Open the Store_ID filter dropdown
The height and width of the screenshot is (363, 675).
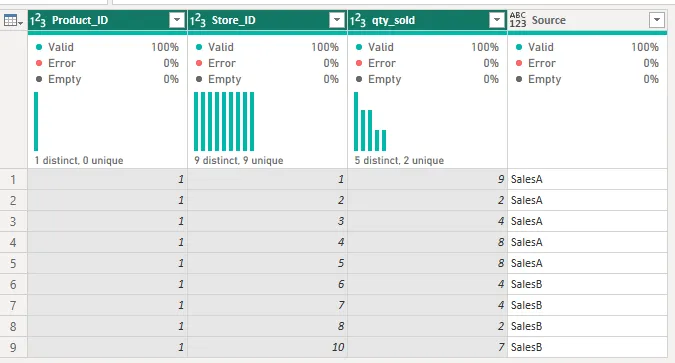337,20
